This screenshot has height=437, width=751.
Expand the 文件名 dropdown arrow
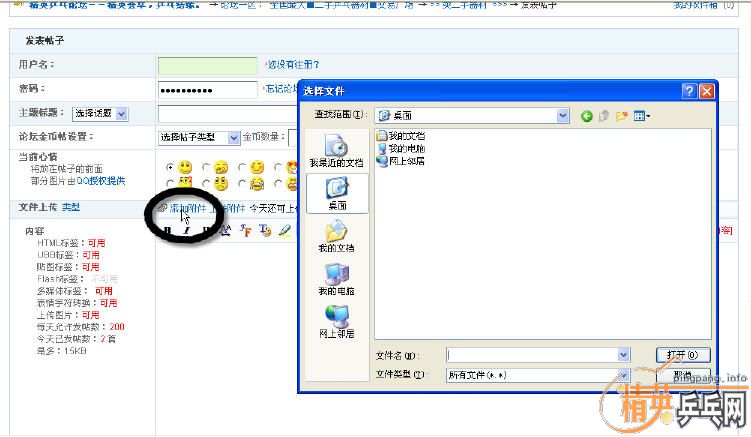(x=623, y=355)
